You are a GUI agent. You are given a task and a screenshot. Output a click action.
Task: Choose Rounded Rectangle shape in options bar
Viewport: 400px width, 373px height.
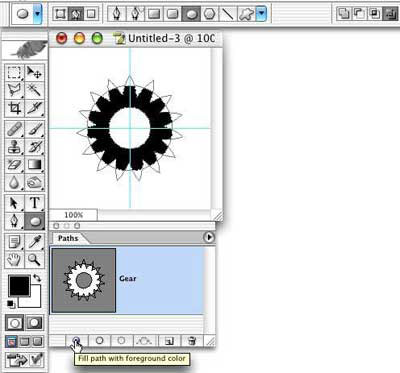tap(172, 14)
